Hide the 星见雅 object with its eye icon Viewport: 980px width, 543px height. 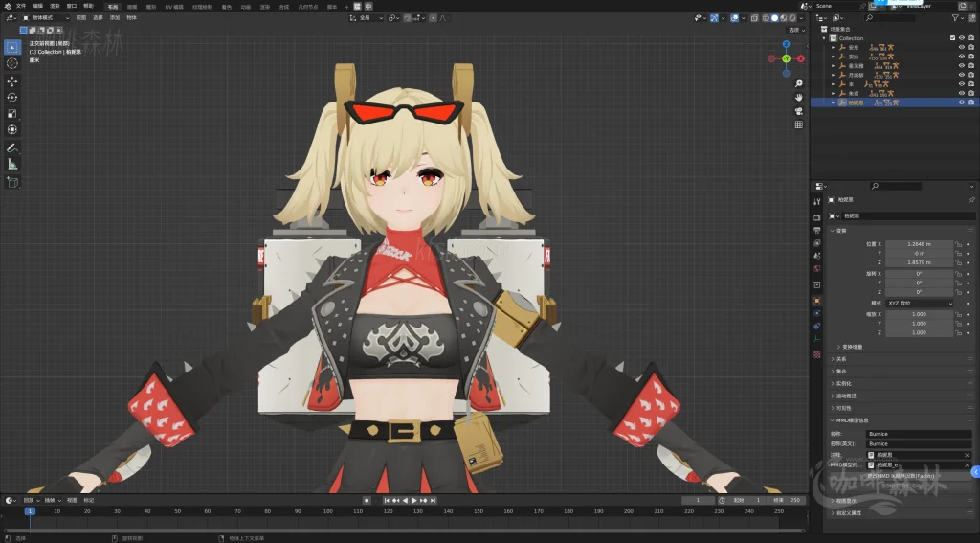point(961,66)
